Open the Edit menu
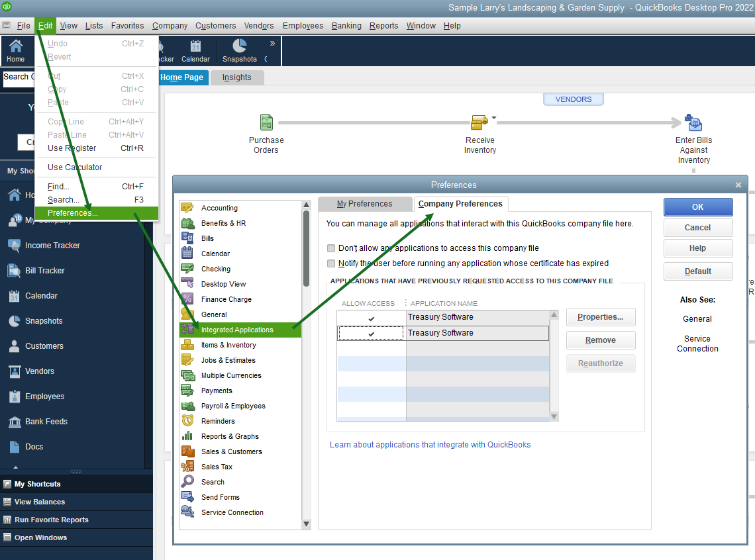This screenshot has width=755, height=560. coord(45,26)
